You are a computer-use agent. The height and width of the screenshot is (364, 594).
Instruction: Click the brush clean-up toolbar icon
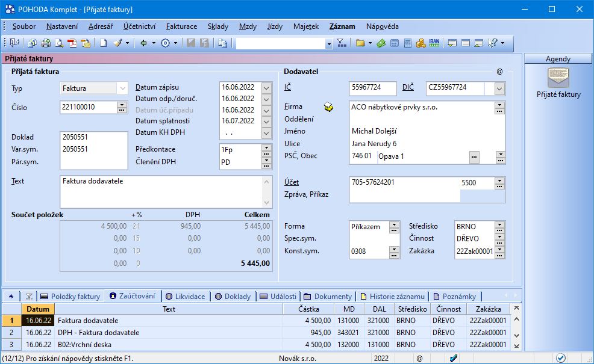118,43
